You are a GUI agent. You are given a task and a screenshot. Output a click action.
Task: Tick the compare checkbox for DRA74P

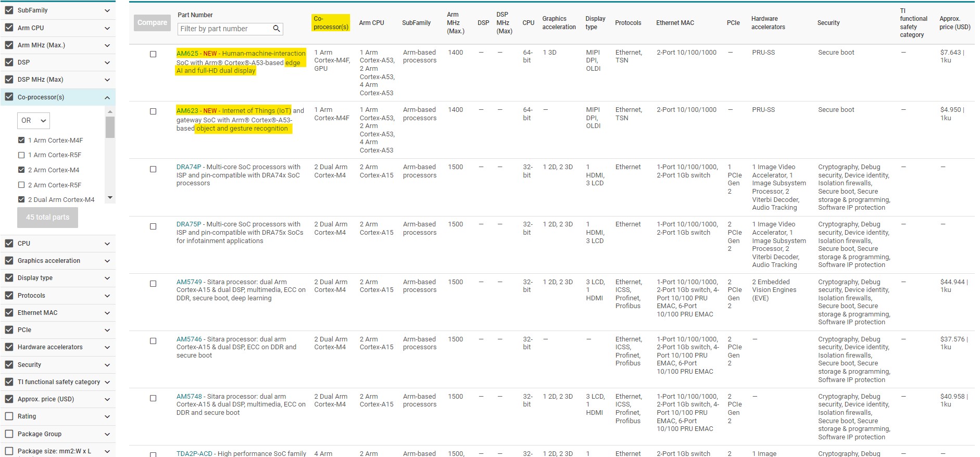click(x=153, y=169)
